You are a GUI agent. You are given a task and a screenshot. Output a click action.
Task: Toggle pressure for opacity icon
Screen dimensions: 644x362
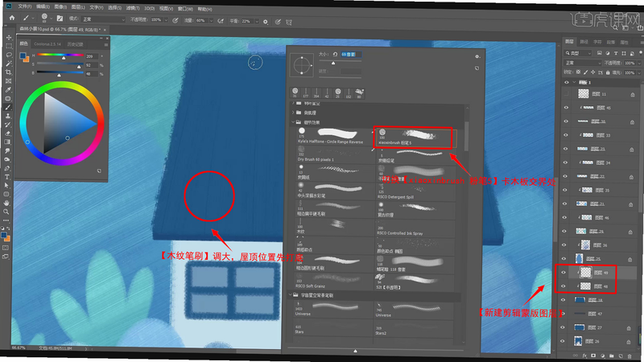pyautogui.click(x=175, y=21)
